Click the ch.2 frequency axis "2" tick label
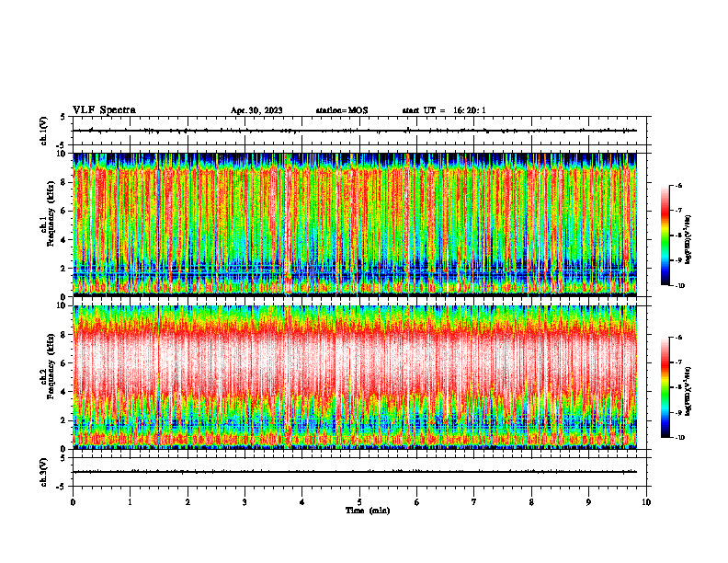728x563 pixels. click(64, 420)
